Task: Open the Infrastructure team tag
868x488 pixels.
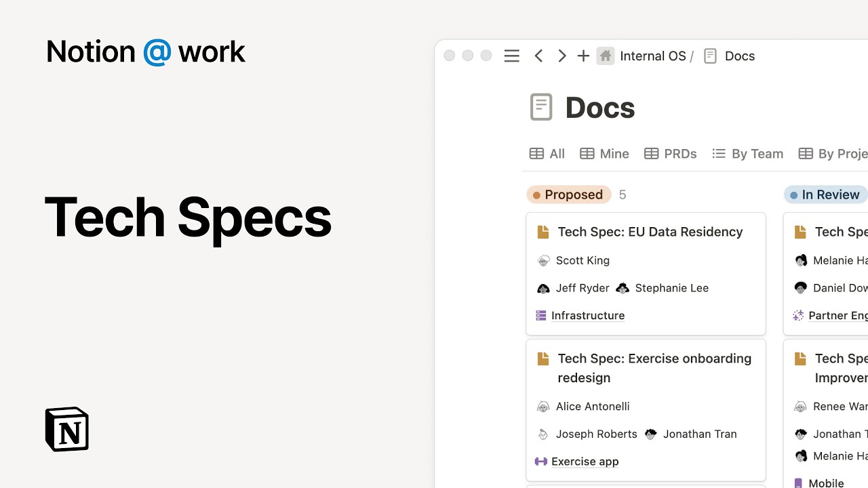Action: [587, 315]
